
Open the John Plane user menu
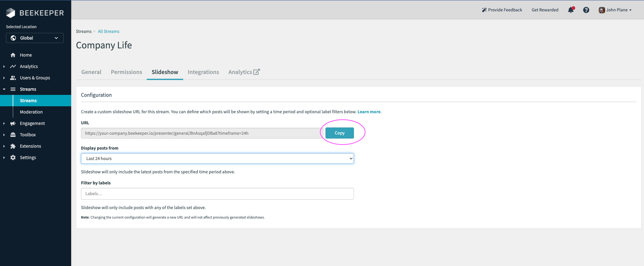(x=615, y=10)
